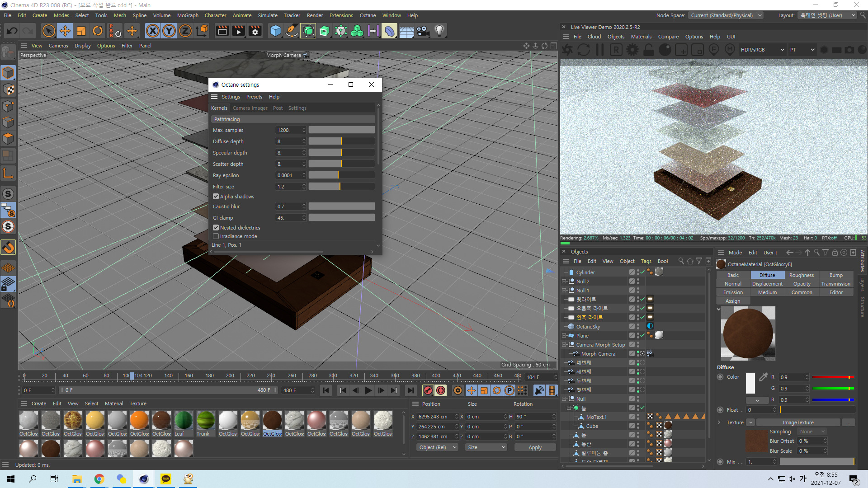Select the Rotate tool
This screenshot has width=868, height=488.
98,31
